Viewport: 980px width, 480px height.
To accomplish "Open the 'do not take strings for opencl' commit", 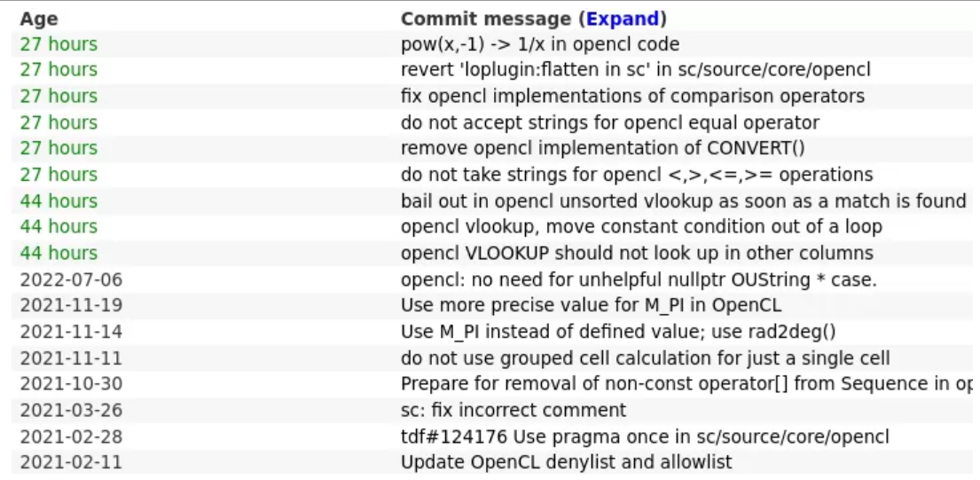I will [x=636, y=175].
